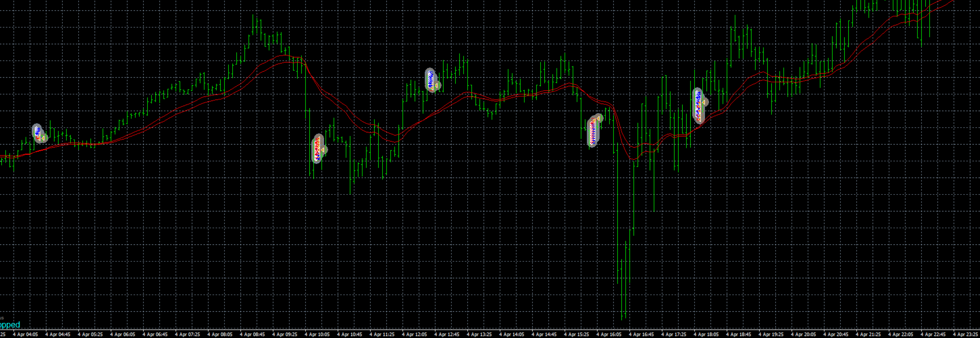Click the "4 Apr 14:45" time label
Image resolution: width=980 pixels, height=338 pixels.
click(544, 335)
